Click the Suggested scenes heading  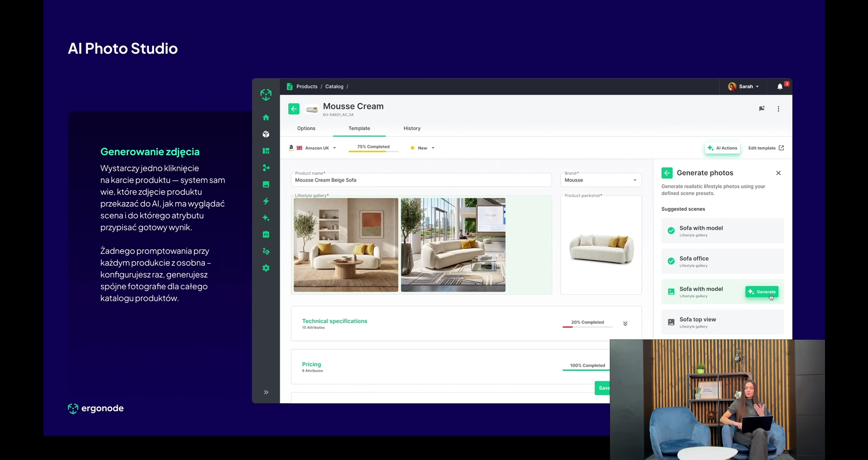(x=683, y=209)
